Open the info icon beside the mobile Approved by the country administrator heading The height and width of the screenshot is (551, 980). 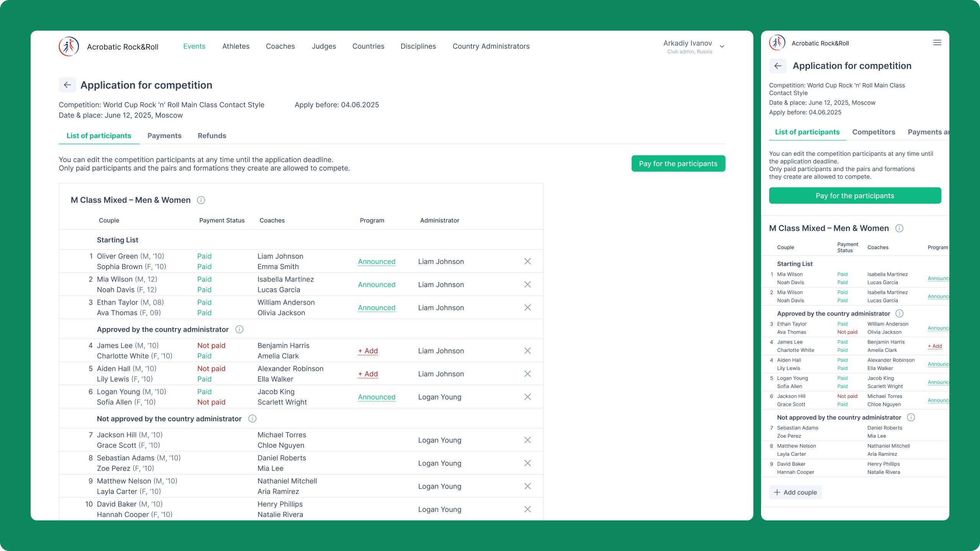coord(900,313)
